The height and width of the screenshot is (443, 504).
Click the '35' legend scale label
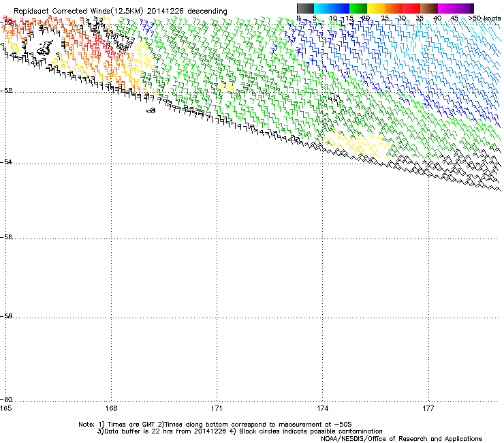click(x=420, y=18)
